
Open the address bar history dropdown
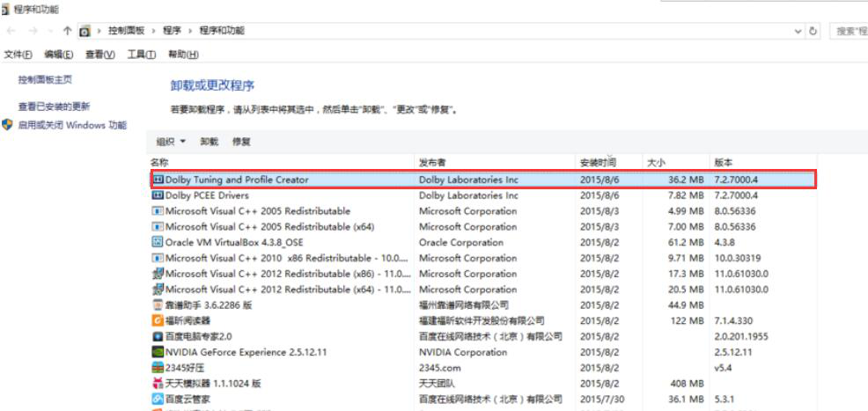(x=798, y=32)
